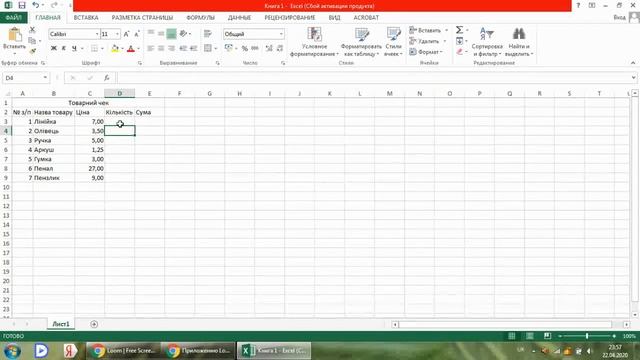This screenshot has width=640, height=360.
Task: Increase font size with the large A icon
Action: click(127, 34)
